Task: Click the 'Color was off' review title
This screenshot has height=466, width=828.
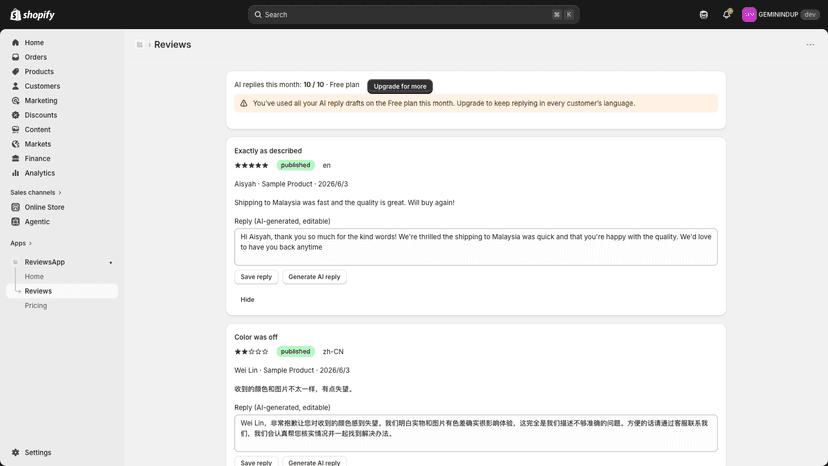Action: [256, 337]
